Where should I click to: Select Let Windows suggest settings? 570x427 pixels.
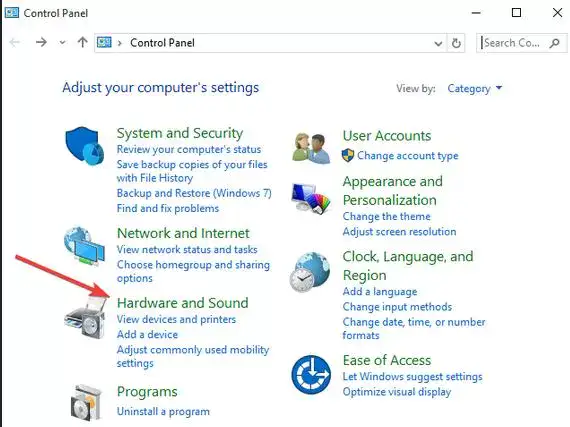(412, 376)
